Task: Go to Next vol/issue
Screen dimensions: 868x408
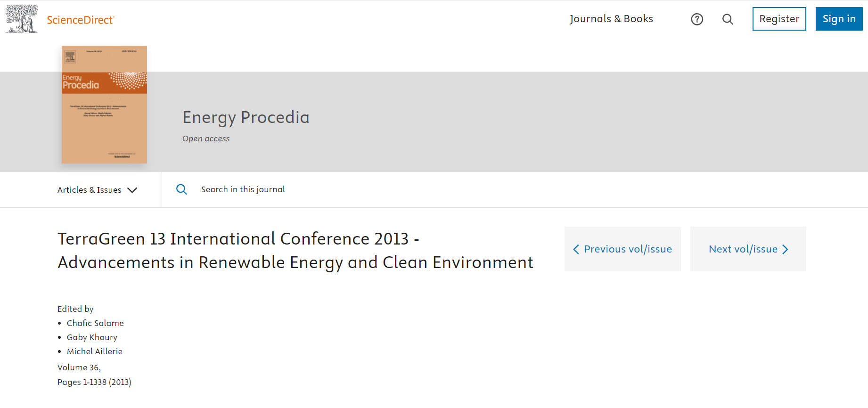Action: [x=743, y=249]
